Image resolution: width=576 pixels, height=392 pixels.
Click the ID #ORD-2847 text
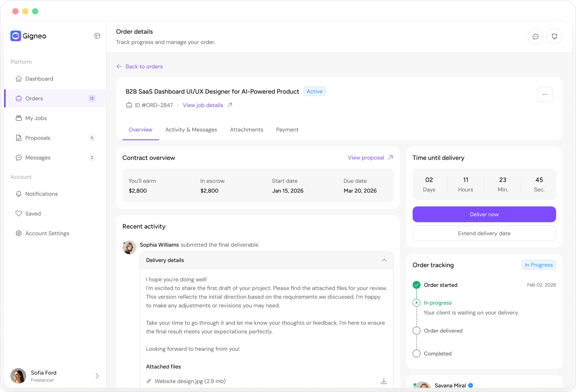[154, 105]
